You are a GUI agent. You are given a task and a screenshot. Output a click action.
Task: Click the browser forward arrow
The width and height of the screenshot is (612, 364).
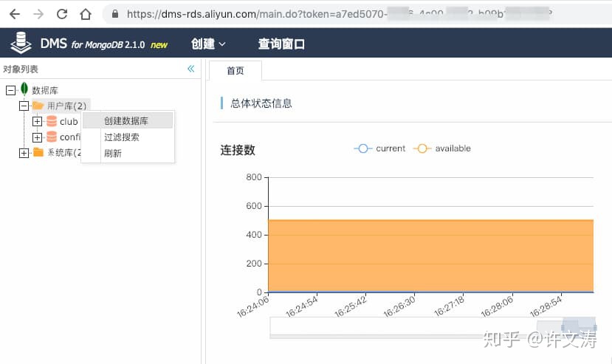click(x=38, y=14)
